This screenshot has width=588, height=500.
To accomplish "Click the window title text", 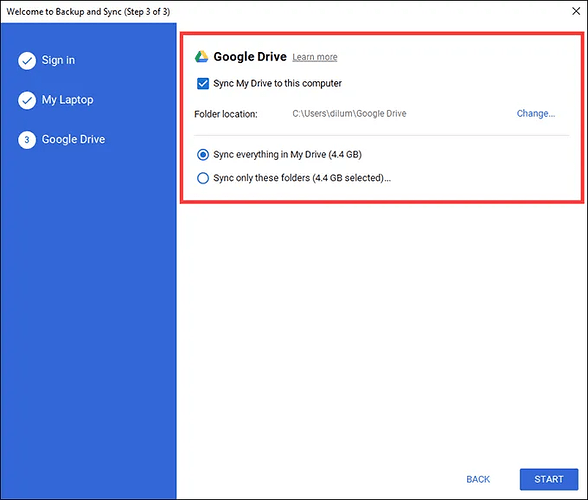I will tap(88, 12).
